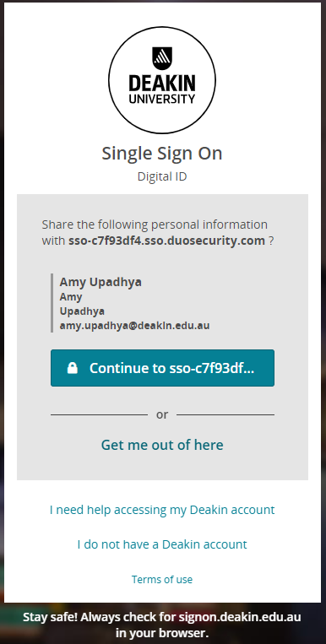The height and width of the screenshot is (644, 326).
Task: Click the "or" divider text
Action: click(x=162, y=414)
